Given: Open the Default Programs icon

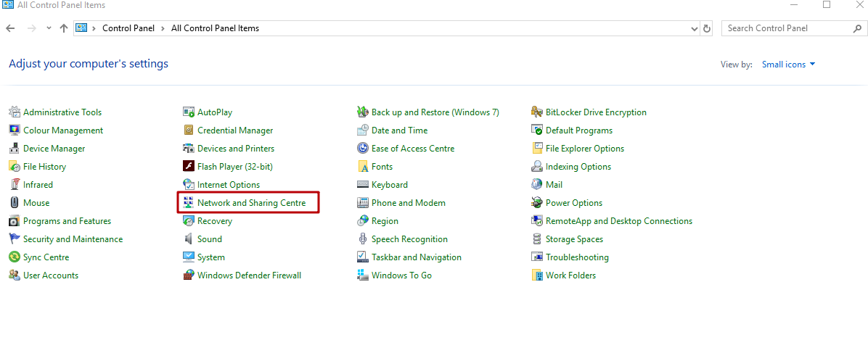Looking at the screenshot, I should [x=536, y=130].
